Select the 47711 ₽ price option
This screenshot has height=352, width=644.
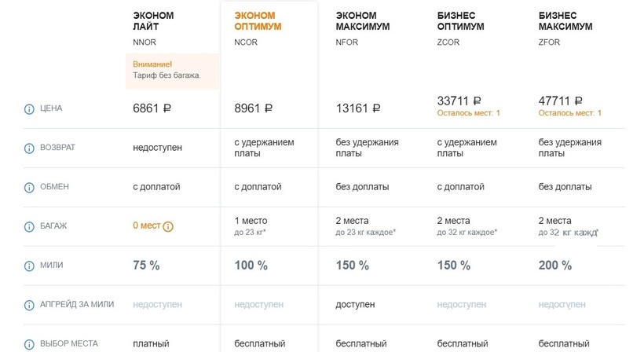pyautogui.click(x=560, y=101)
